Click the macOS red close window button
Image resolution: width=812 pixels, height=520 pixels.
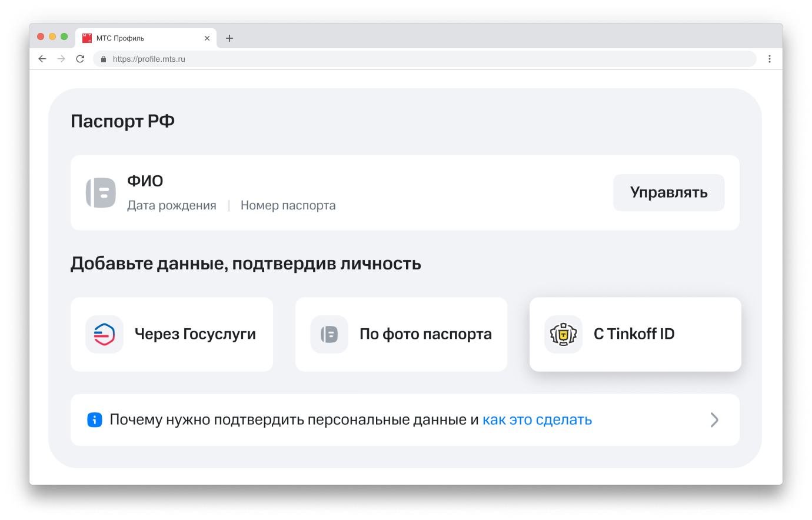coord(41,36)
